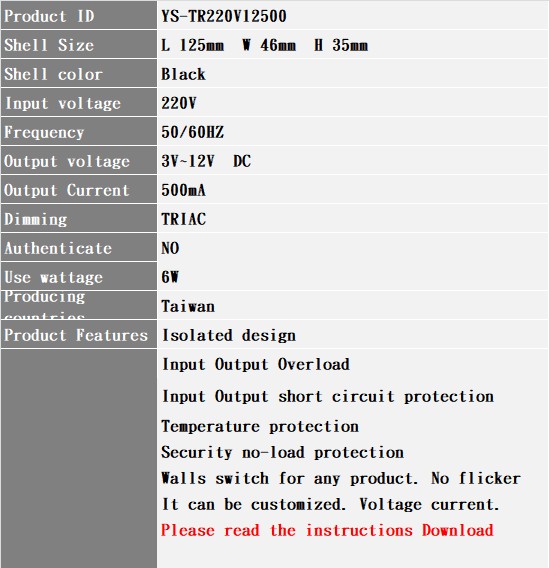
Task: Select the Isolated design feature text
Action: point(229,335)
